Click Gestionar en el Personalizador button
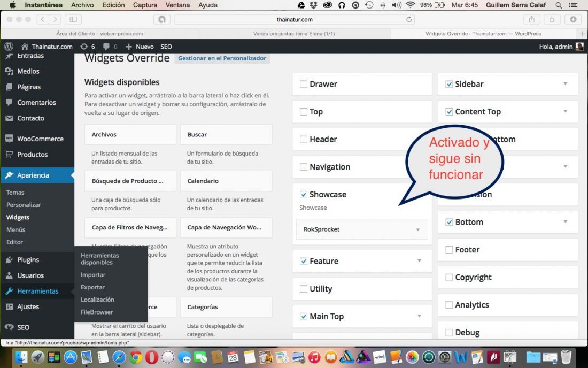This screenshot has height=368, width=588. pos(222,58)
